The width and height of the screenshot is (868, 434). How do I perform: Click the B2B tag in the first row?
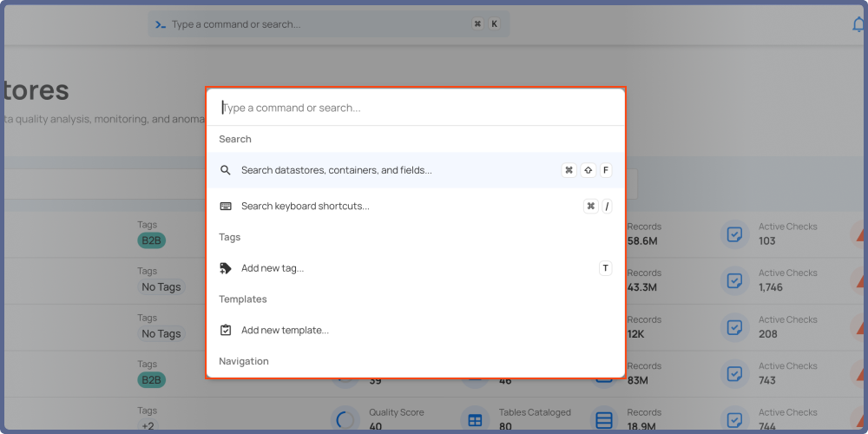click(x=152, y=240)
